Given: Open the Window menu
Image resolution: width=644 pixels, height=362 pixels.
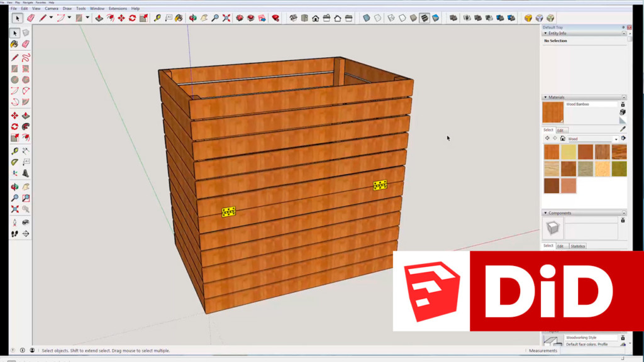Looking at the screenshot, I should [x=97, y=8].
